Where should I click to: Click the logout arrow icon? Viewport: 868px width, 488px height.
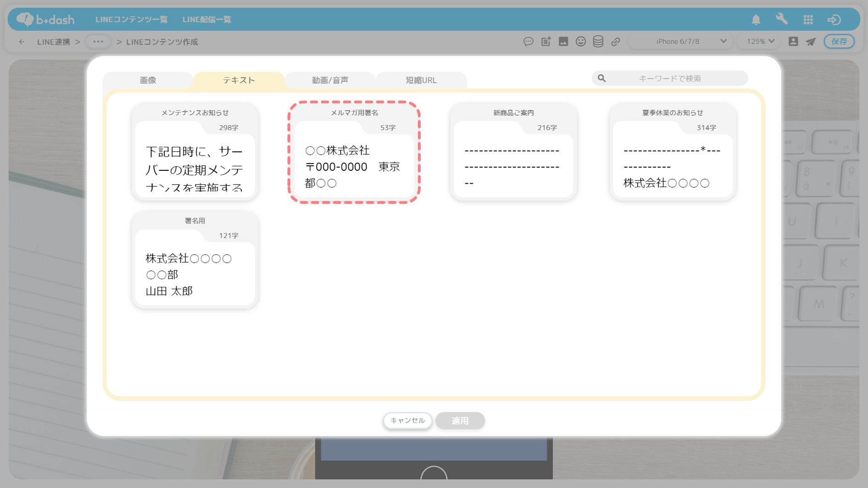[x=834, y=19]
